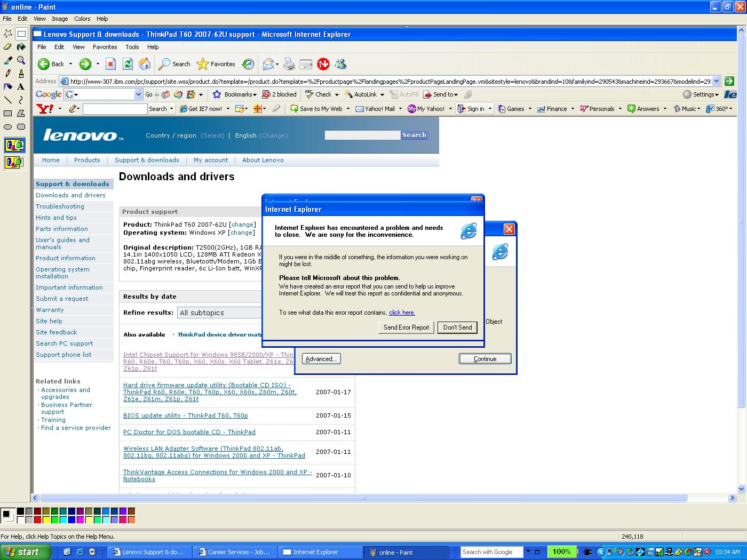Click the Send Error Report button
The height and width of the screenshot is (560, 747).
pyautogui.click(x=406, y=327)
